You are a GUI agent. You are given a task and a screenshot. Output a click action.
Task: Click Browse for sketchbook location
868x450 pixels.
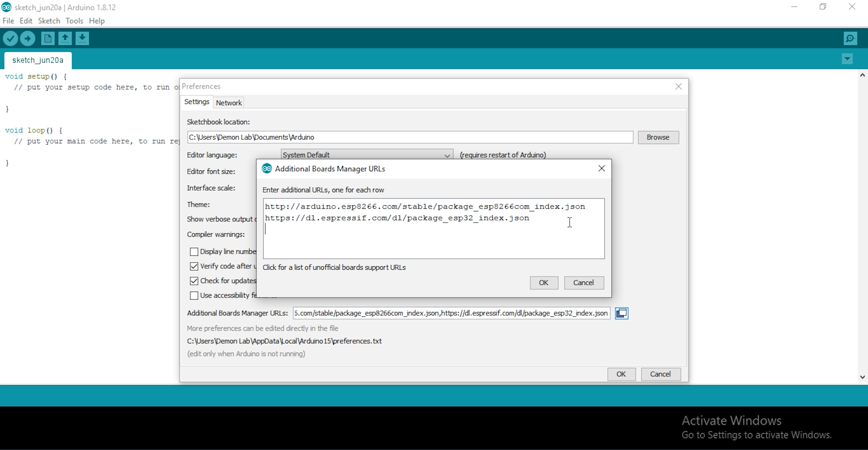click(x=659, y=137)
